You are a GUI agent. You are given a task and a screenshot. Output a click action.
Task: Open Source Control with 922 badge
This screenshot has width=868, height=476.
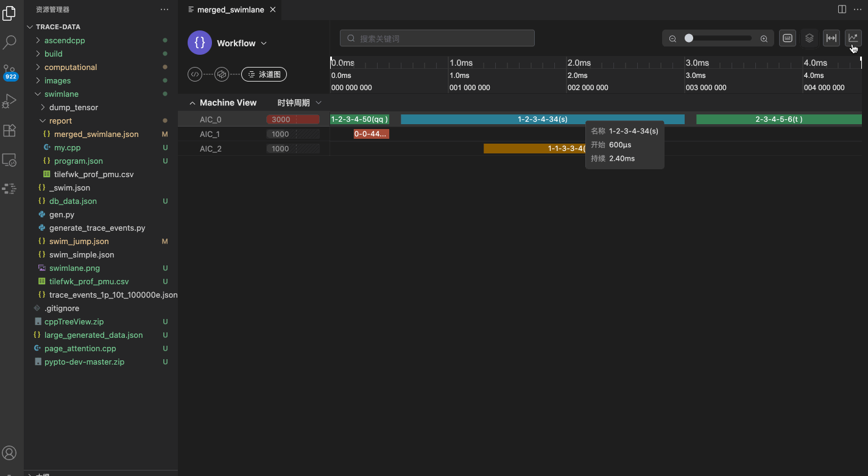point(10,72)
